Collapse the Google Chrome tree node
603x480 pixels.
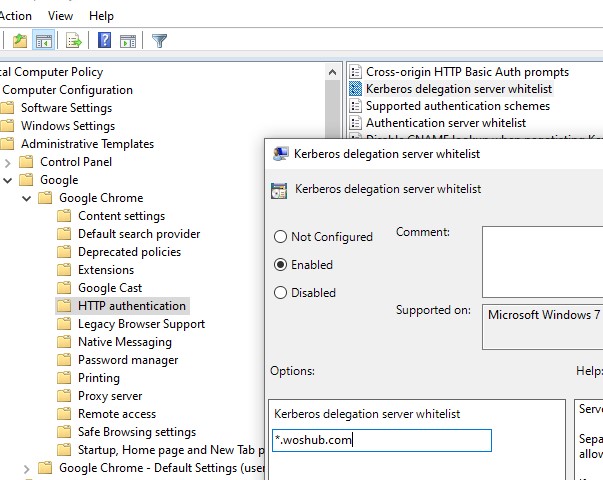[27, 198]
